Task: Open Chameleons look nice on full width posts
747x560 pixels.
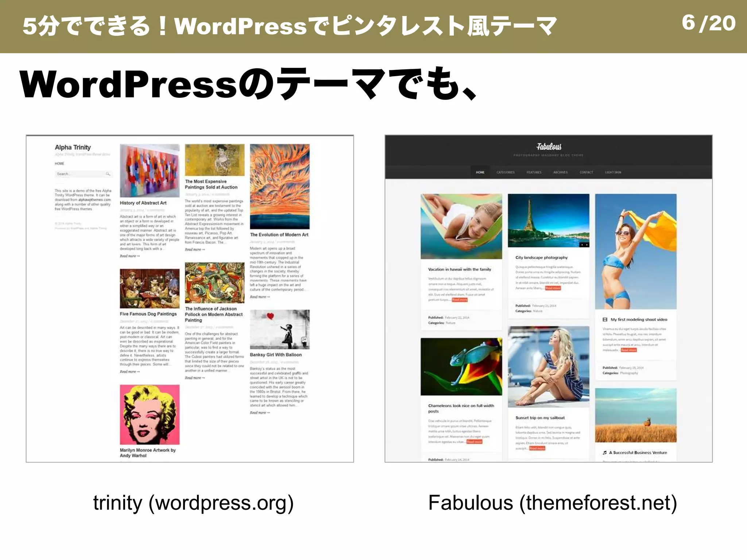Action: (461, 408)
